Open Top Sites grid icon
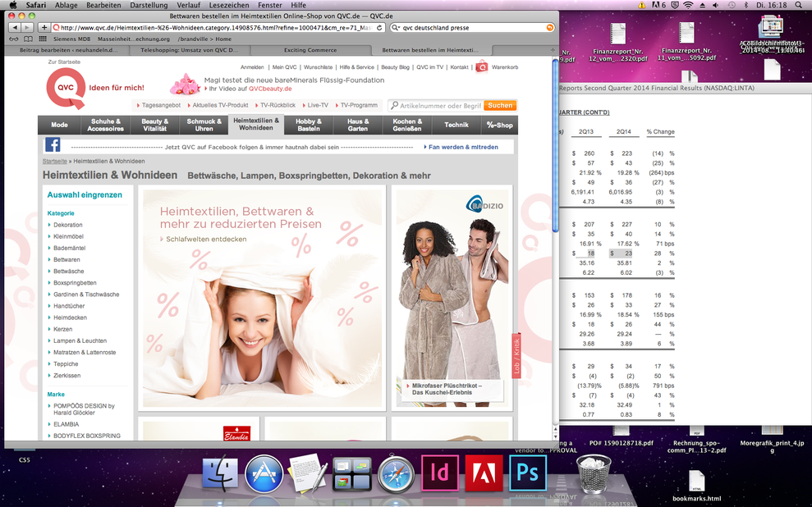Image resolution: width=812 pixels, height=507 pixels. [x=43, y=39]
